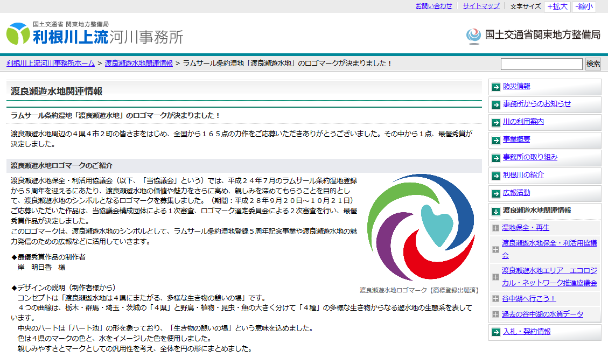
Task: Click the arrow icon beside 入札・契約情報
Action: click(496, 332)
